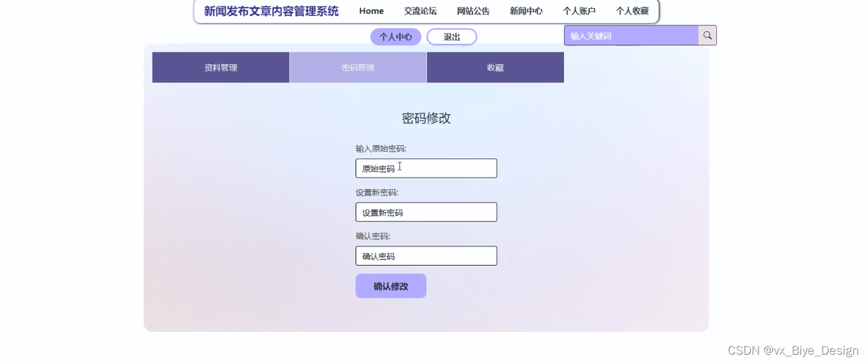Click the 退出 logout button

click(452, 37)
